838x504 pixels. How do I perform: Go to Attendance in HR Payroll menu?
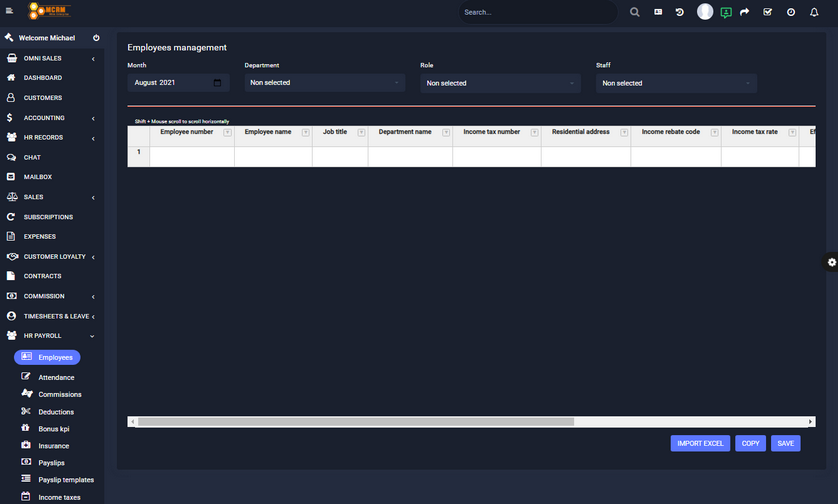tap(56, 378)
